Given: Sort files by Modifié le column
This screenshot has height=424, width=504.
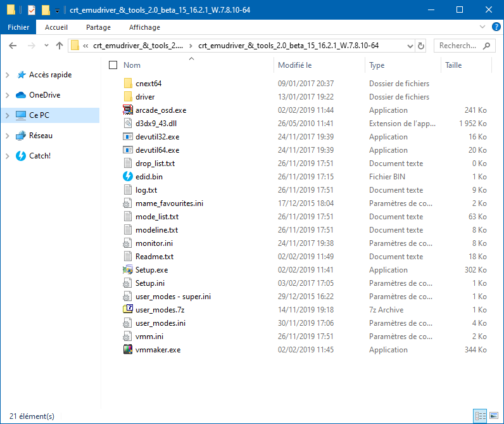Looking at the screenshot, I should pos(295,65).
